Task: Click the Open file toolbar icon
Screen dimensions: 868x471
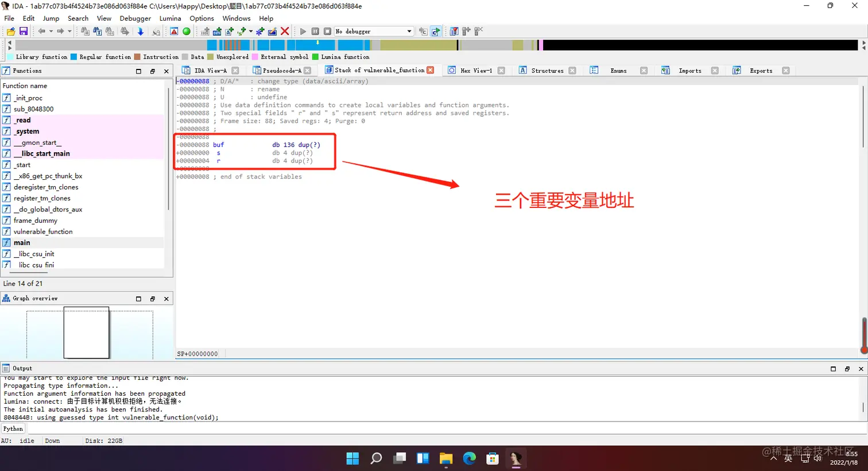Action: point(11,31)
